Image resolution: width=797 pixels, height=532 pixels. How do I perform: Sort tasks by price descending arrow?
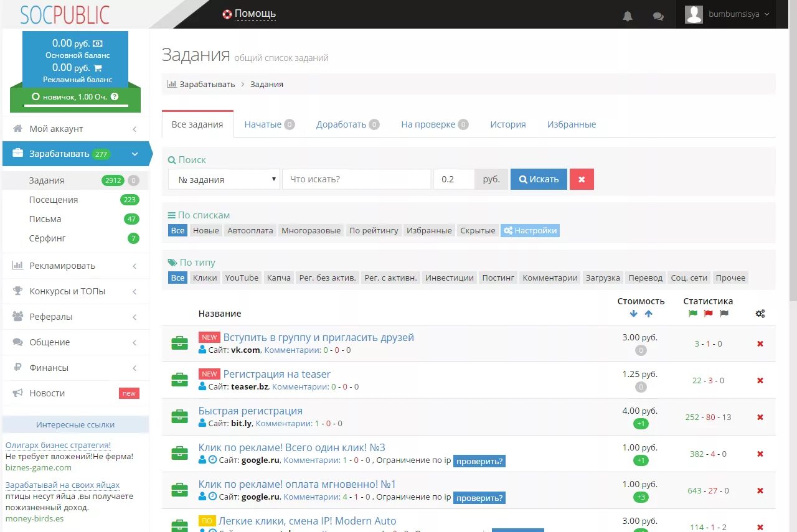tap(634, 314)
